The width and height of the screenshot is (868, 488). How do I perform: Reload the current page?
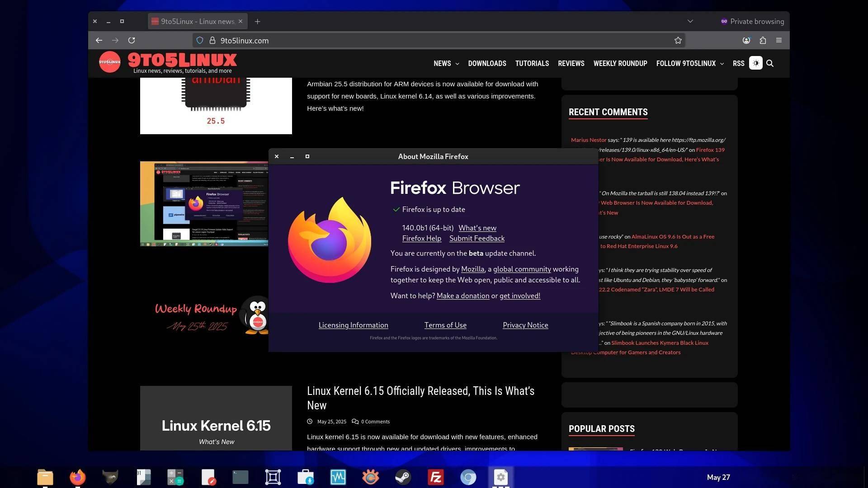132,41
